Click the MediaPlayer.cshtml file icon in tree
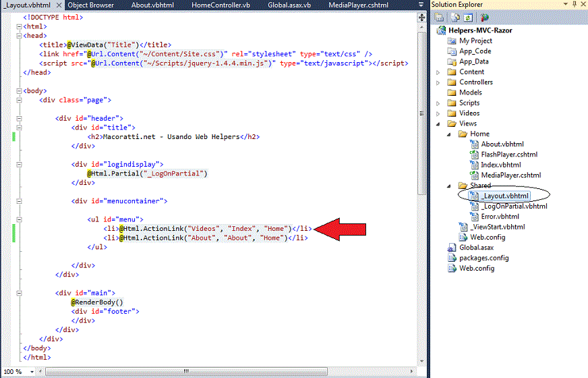 tap(474, 175)
